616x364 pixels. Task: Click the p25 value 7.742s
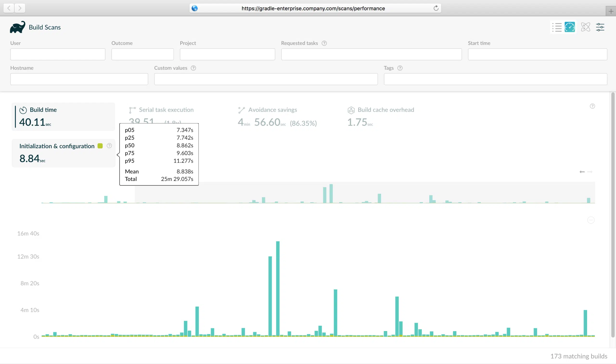pos(185,138)
